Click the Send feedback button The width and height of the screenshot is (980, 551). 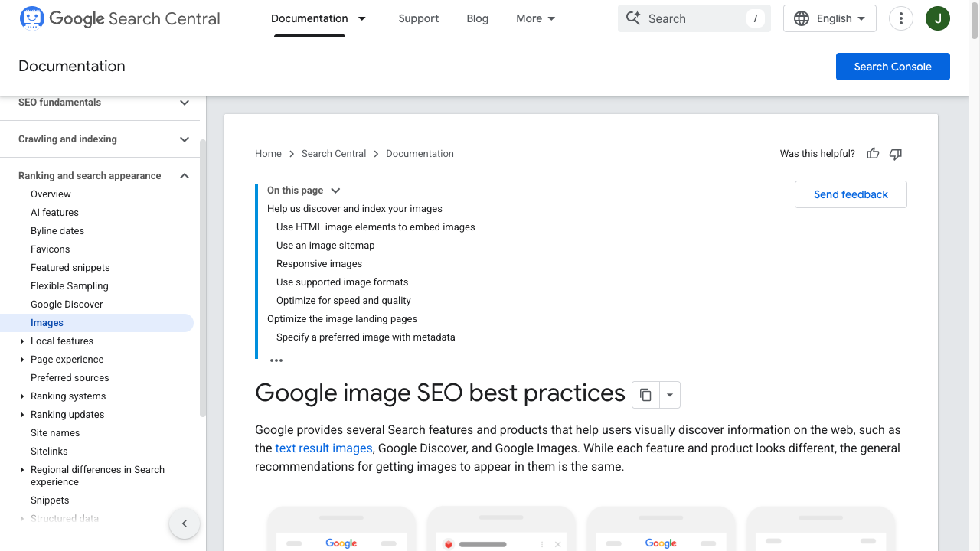pos(851,194)
